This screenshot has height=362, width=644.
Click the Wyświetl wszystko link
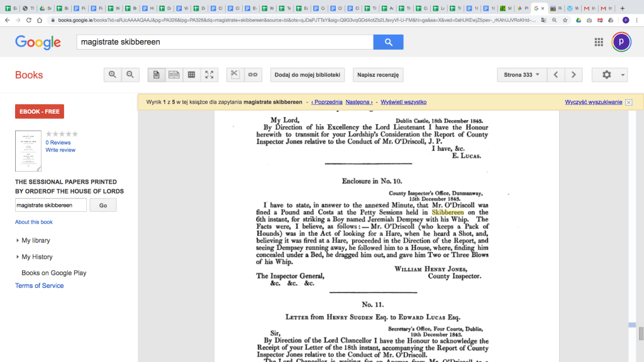403,102
